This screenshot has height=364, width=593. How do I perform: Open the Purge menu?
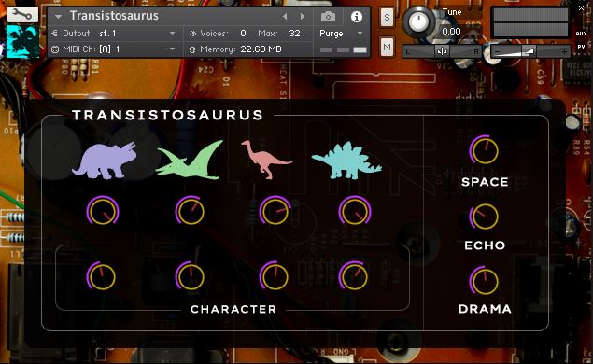click(x=341, y=34)
